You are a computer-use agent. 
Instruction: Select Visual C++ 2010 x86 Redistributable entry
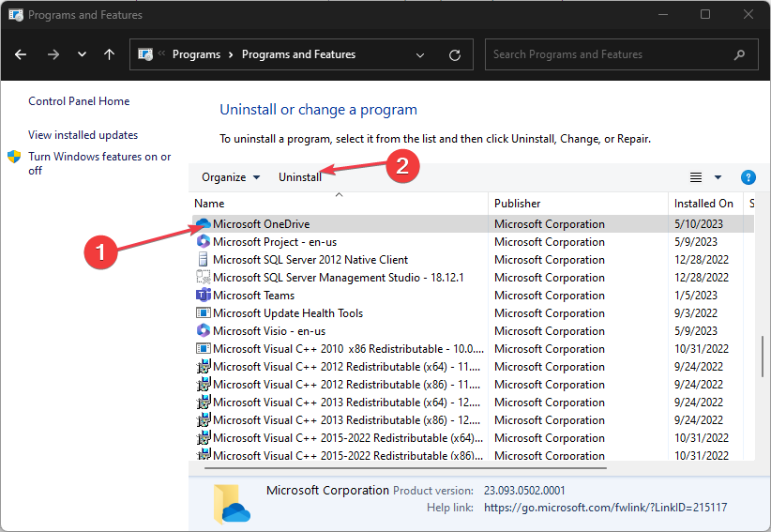[x=348, y=349]
